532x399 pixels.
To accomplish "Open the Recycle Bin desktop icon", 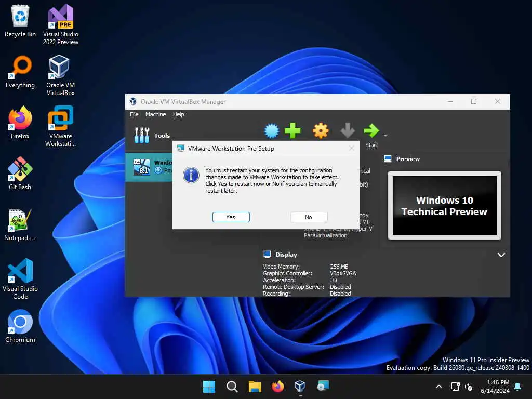I will click(x=20, y=20).
